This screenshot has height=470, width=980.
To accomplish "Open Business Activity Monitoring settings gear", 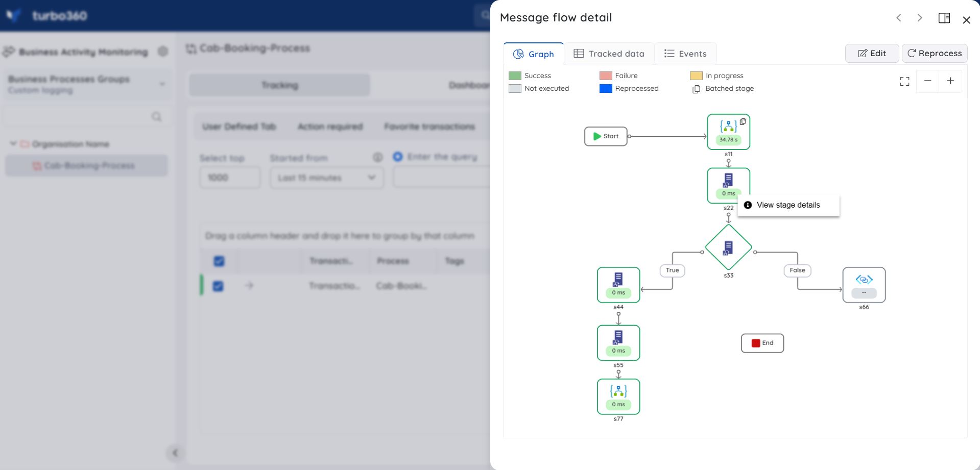I will (x=163, y=52).
